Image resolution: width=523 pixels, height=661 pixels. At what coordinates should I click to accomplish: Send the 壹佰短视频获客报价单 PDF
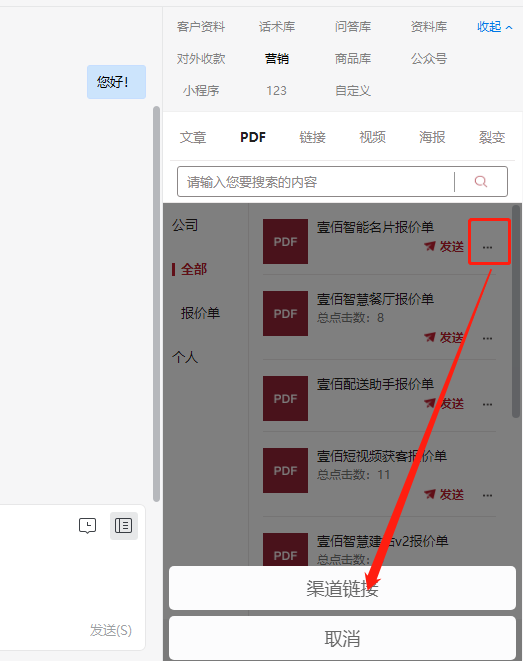[x=444, y=494]
